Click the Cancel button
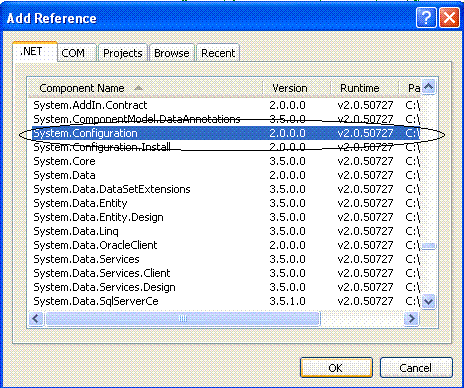464x388 pixels. pyautogui.click(x=416, y=368)
